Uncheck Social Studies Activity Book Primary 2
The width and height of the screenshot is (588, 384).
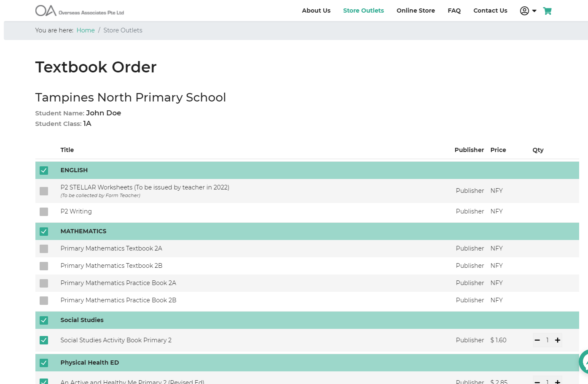pyautogui.click(x=44, y=340)
